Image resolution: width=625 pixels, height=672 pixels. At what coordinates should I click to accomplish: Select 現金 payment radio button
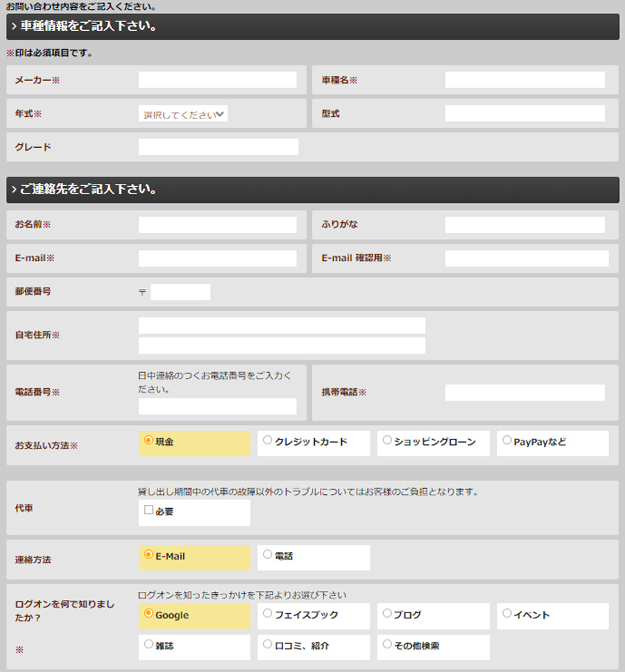click(149, 441)
